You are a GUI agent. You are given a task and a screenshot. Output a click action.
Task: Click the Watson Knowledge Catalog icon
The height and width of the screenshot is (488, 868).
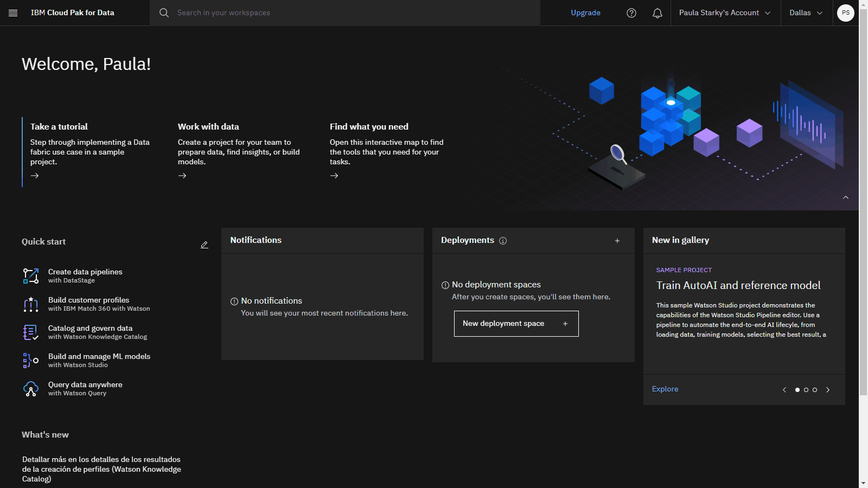(31, 332)
